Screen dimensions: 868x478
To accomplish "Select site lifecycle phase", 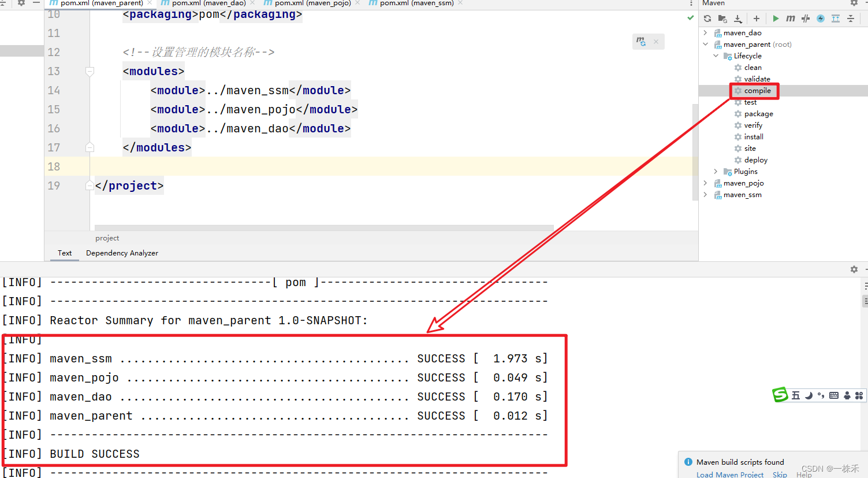I will pos(750,149).
